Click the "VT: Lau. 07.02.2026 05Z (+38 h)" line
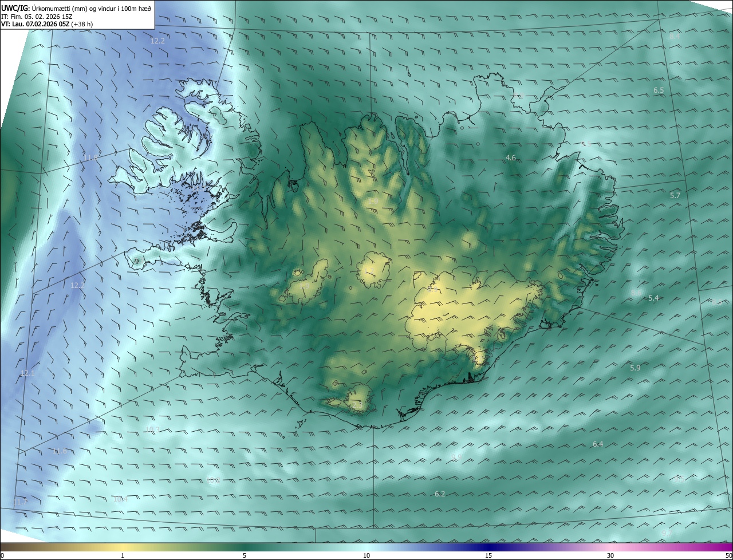The width and height of the screenshot is (733, 560). tap(47, 24)
